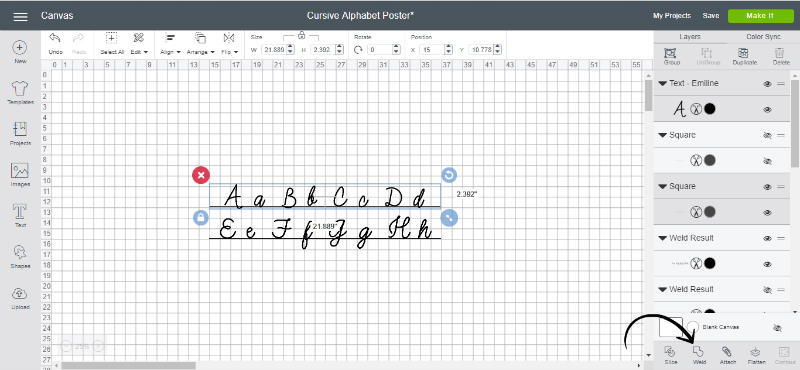Screen dimensions: 800x370
Task: Open the hamburger menu
Action: click(x=20, y=16)
